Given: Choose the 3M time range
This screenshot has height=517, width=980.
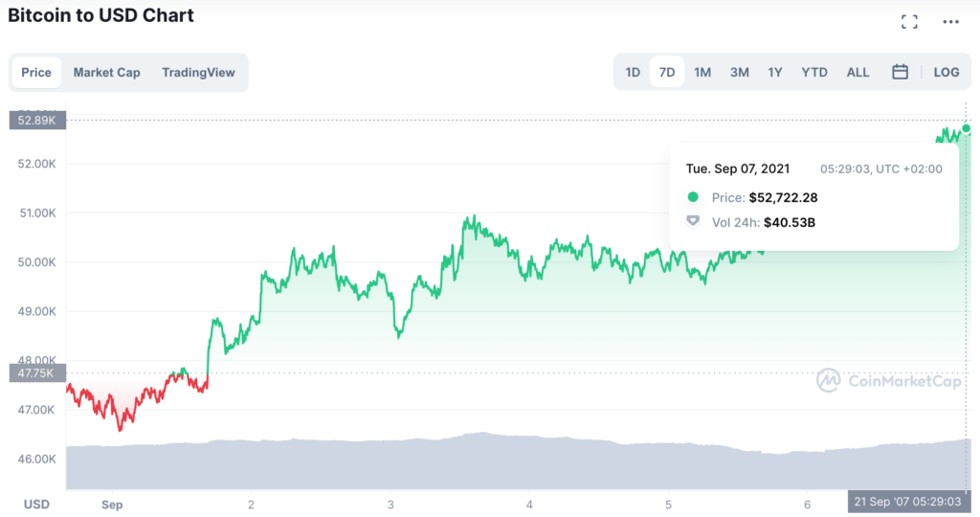Looking at the screenshot, I should 740,72.
